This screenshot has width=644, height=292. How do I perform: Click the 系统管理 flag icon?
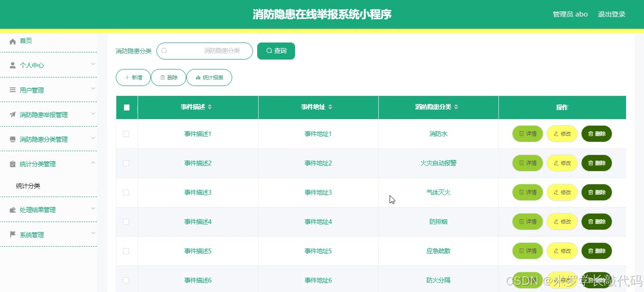pyautogui.click(x=12, y=234)
